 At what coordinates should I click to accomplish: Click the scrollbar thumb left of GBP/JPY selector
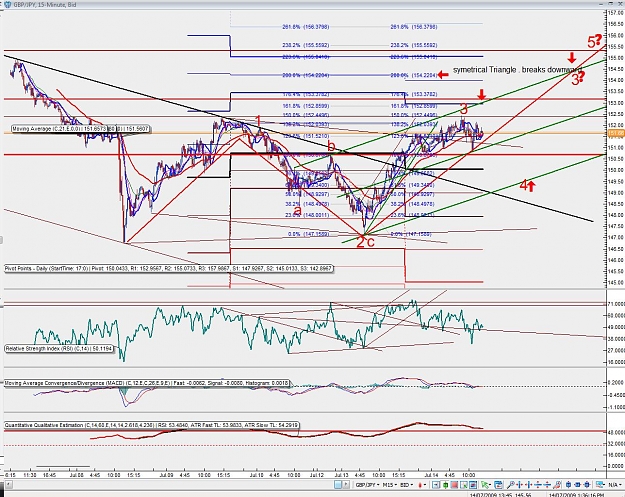[338, 485]
